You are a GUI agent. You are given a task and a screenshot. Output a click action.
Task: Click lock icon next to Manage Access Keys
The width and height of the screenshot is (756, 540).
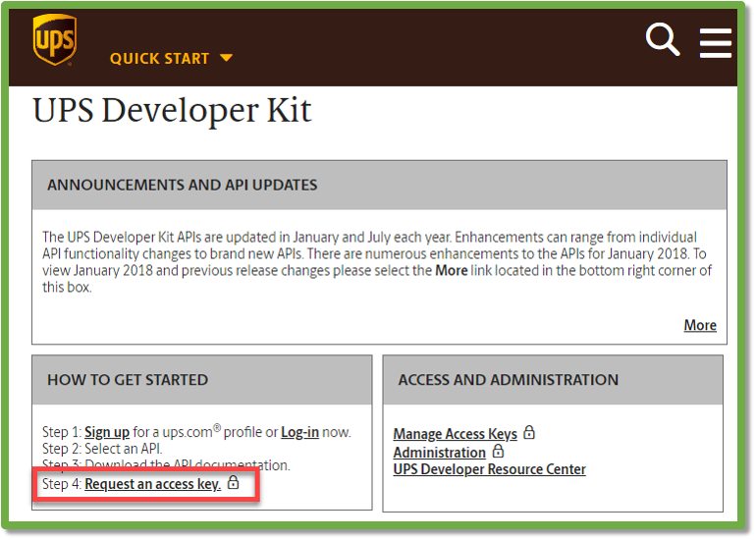click(529, 432)
